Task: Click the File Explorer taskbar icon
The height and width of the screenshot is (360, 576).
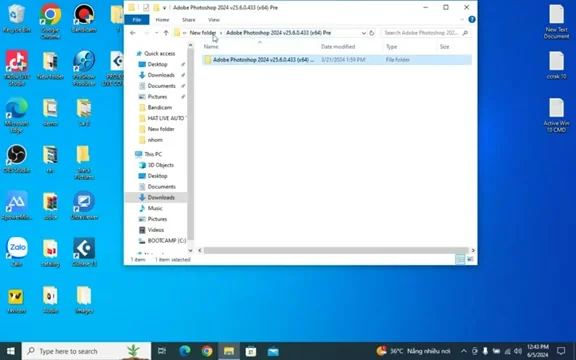Action: tap(229, 351)
